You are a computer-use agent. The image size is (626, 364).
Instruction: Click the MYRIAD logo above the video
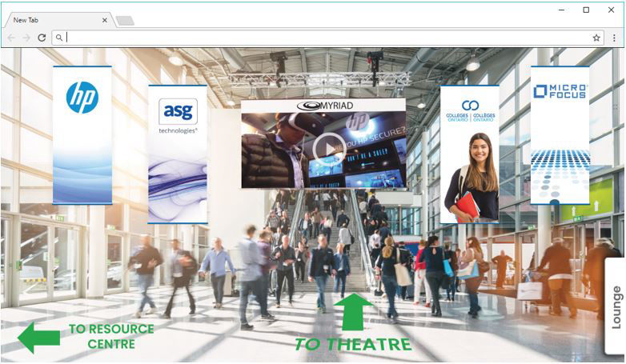point(325,106)
